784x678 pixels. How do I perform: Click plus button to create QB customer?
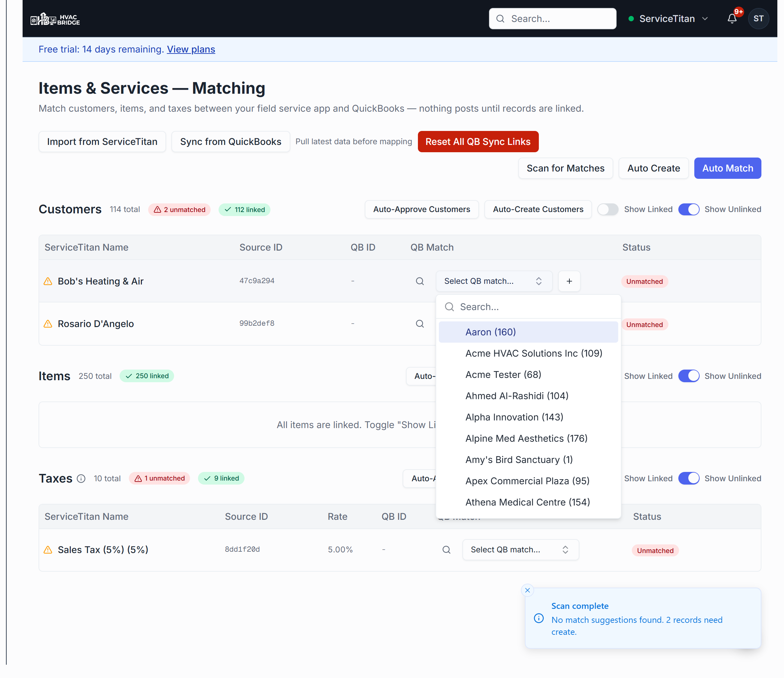pyautogui.click(x=569, y=281)
